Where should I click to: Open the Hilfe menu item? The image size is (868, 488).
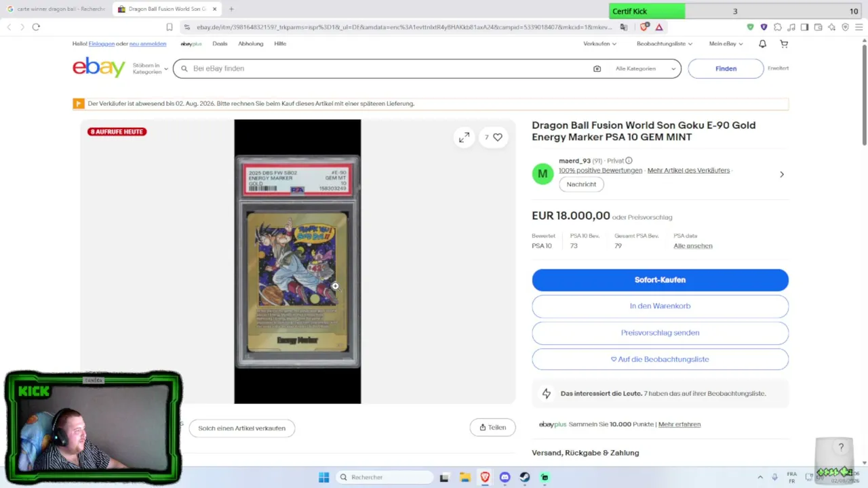coord(280,43)
